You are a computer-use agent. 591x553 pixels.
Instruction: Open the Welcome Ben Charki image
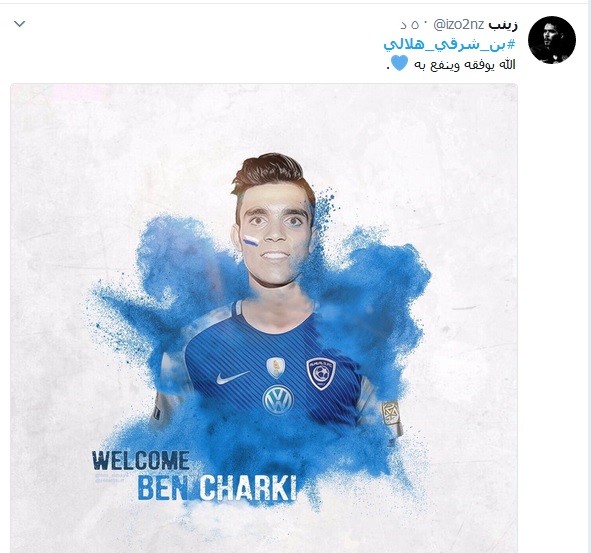264,318
